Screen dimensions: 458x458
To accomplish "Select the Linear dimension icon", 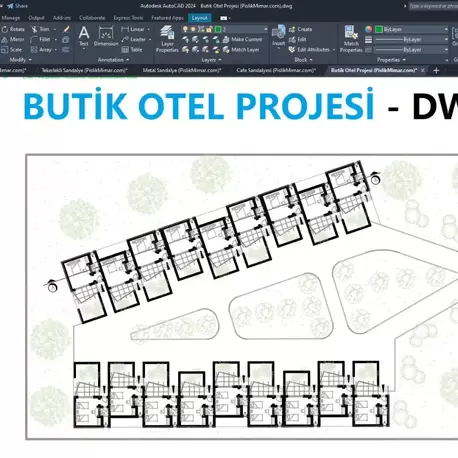I will point(125,29).
